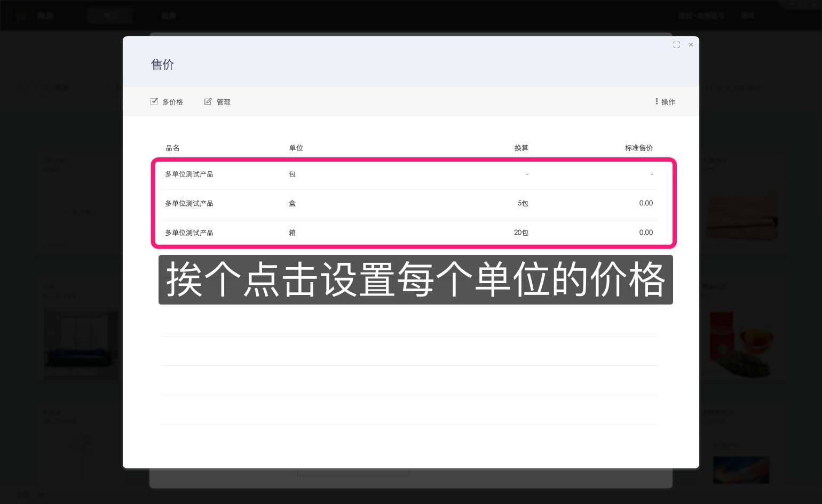Close the 售价 dialog

tap(691, 45)
